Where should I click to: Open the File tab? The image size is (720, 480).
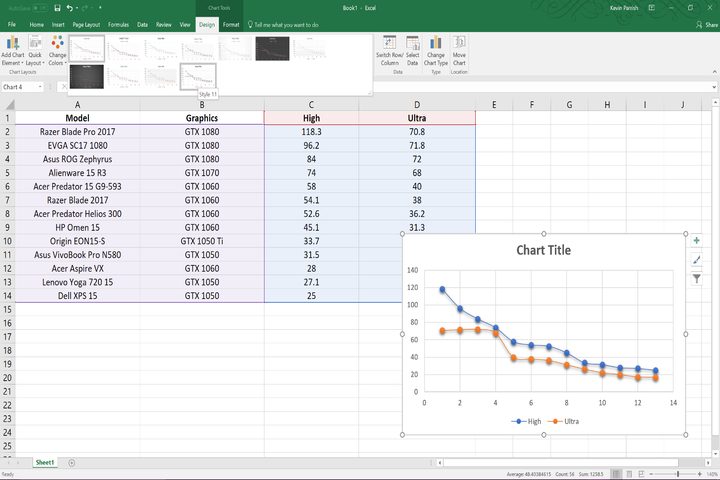click(x=12, y=24)
